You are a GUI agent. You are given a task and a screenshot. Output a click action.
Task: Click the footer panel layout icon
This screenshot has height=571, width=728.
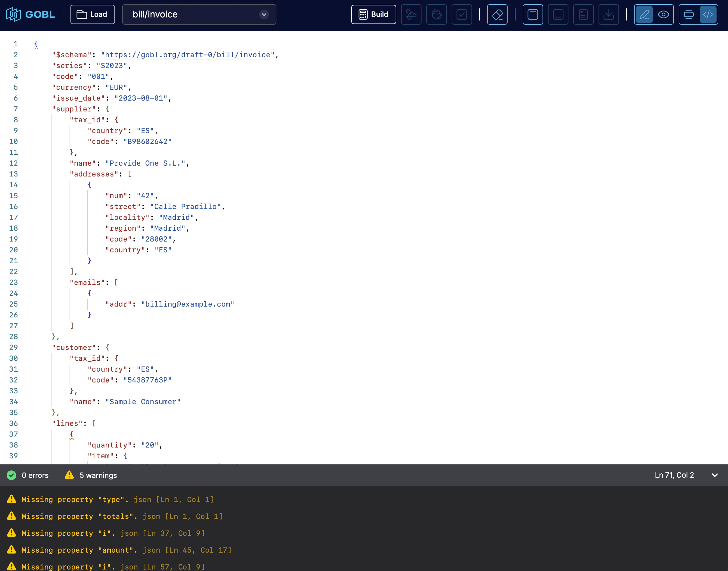[558, 14]
